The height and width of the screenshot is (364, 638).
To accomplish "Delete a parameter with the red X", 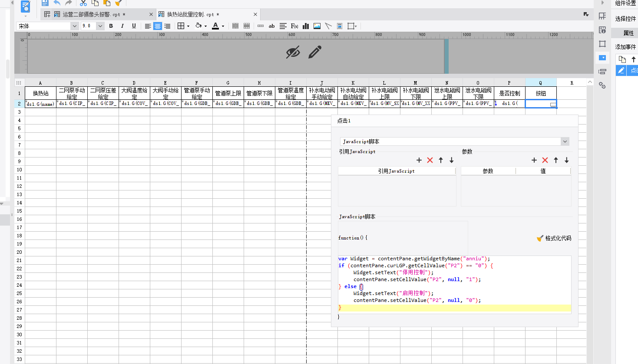I will click(545, 160).
